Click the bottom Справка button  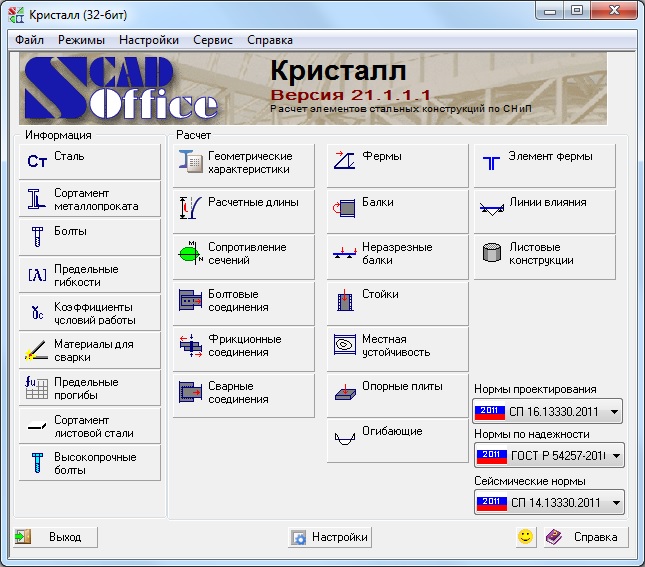coord(586,537)
